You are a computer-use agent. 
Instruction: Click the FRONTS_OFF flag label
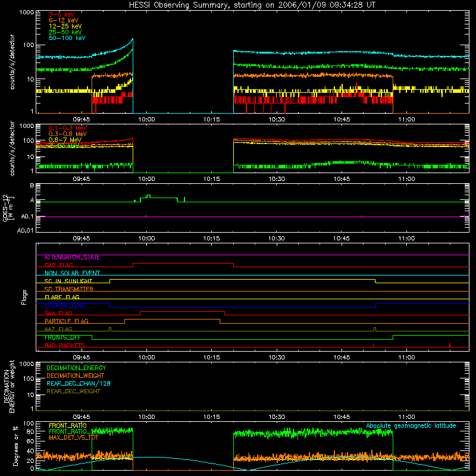(x=62, y=337)
